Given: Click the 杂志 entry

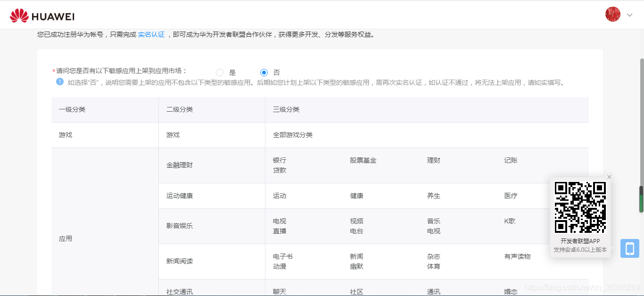Looking at the screenshot, I should click(x=434, y=256).
